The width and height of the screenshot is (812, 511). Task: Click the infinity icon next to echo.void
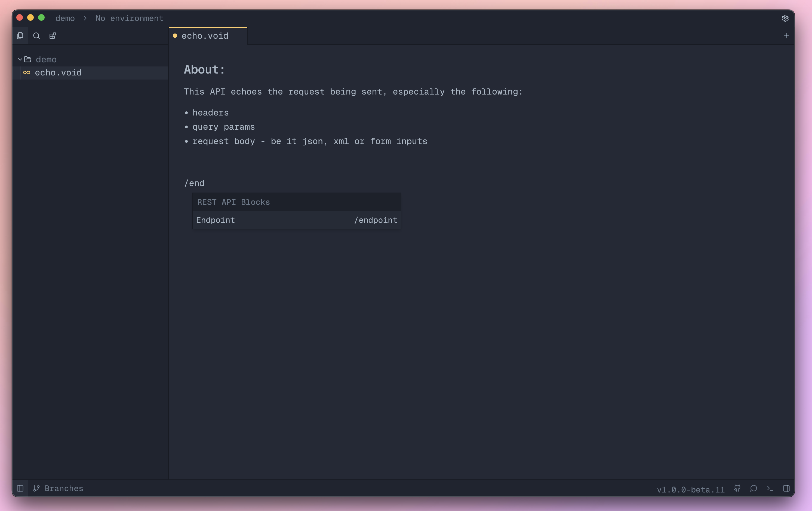click(27, 72)
